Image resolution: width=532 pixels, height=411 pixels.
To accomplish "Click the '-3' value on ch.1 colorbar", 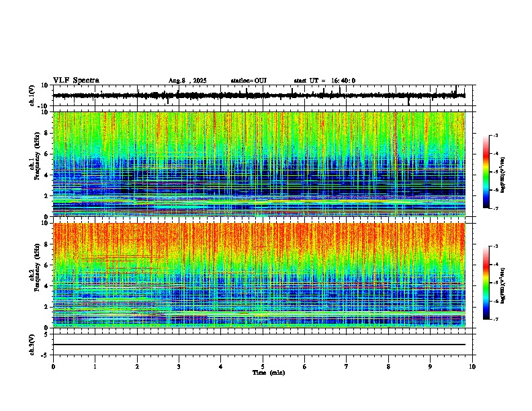I will [496, 135].
